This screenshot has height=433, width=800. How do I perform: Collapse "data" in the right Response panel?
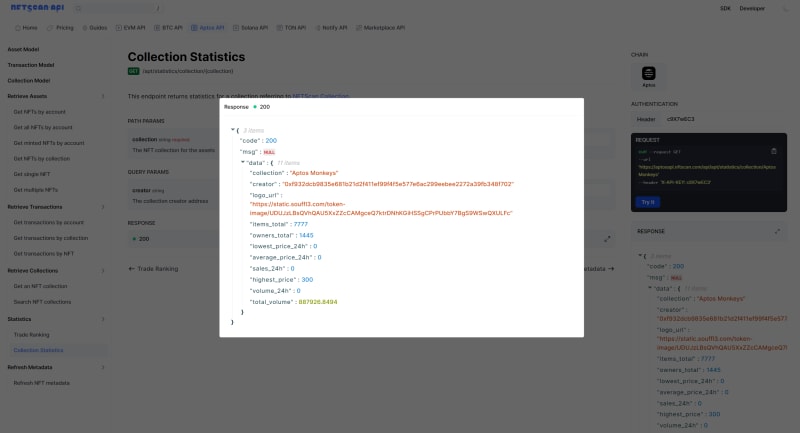[650, 288]
